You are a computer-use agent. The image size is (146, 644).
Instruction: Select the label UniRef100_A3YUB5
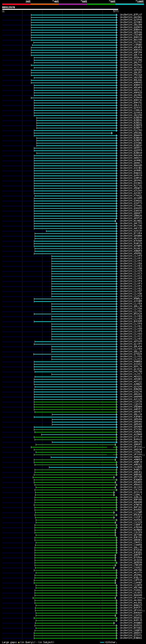131,301
